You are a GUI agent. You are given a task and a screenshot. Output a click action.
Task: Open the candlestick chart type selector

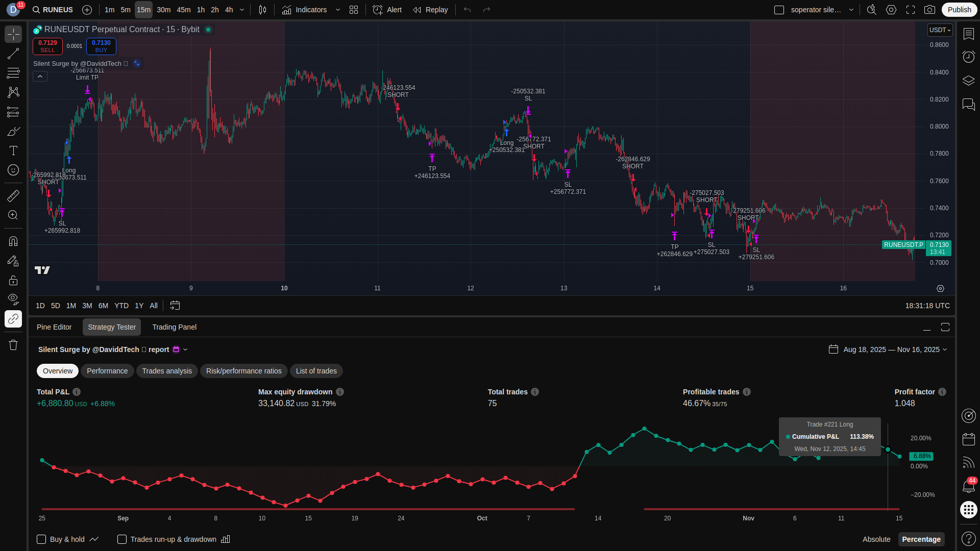[x=262, y=10]
